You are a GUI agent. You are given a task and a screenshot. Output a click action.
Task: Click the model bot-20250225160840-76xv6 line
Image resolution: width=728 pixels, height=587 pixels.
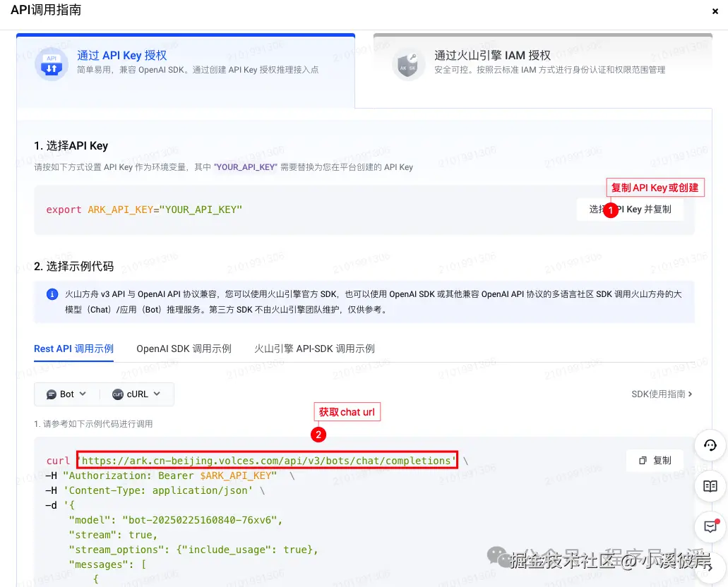176,520
